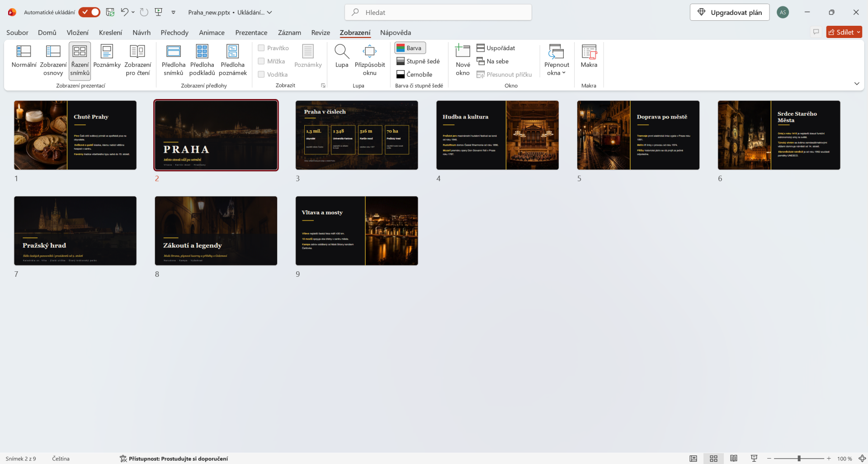The image size is (868, 464).
Task: Open the comments pane icon
Action: coord(816,32)
